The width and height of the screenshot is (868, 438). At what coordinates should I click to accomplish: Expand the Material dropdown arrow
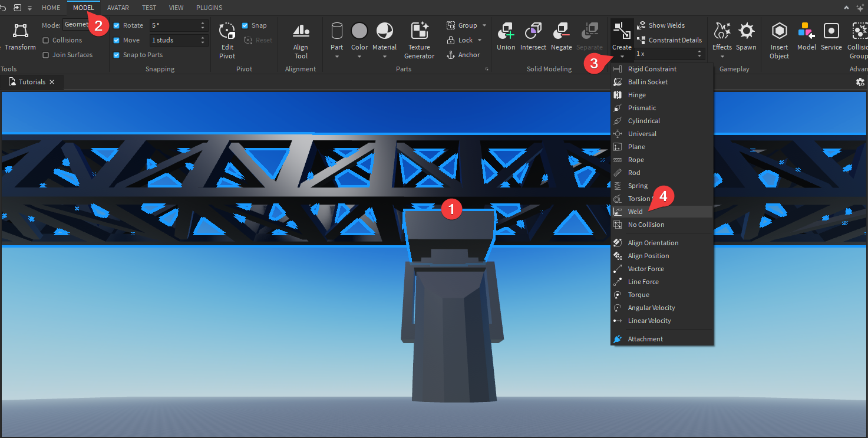click(x=384, y=57)
